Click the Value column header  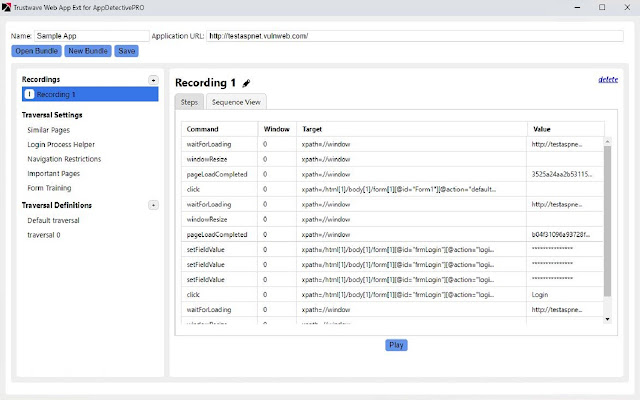(x=566, y=129)
